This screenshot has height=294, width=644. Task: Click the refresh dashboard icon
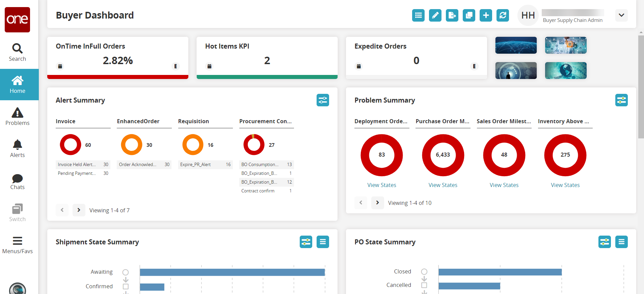[x=503, y=15]
